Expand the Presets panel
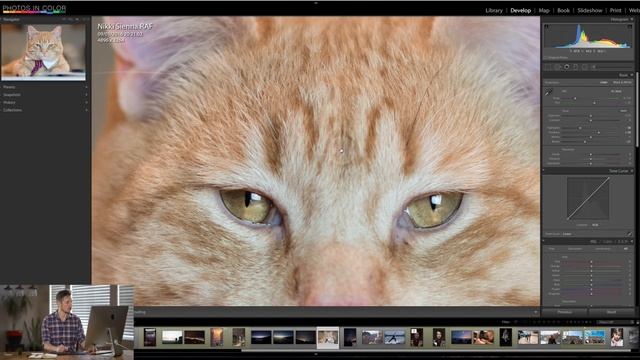Viewport: 640px width, 360px height. point(9,87)
